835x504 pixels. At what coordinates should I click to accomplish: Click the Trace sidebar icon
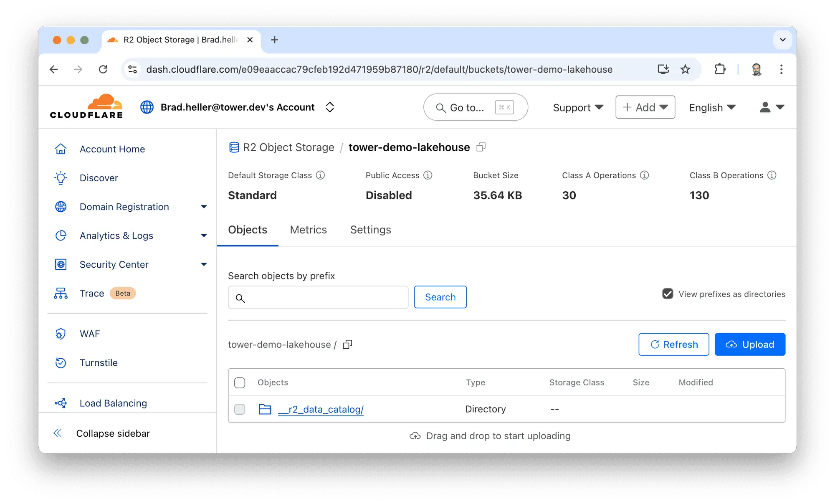pyautogui.click(x=61, y=293)
